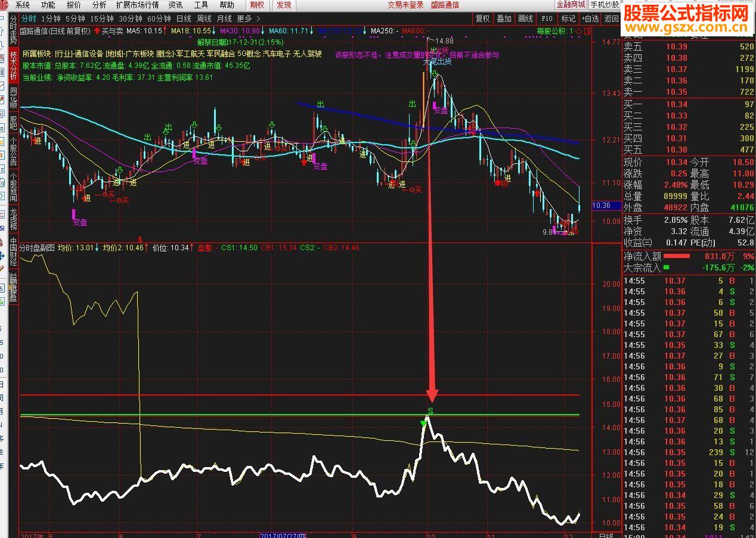The height and width of the screenshot is (538, 756).
Task: Click the 每股公积: 1 label
Action: (554, 31)
